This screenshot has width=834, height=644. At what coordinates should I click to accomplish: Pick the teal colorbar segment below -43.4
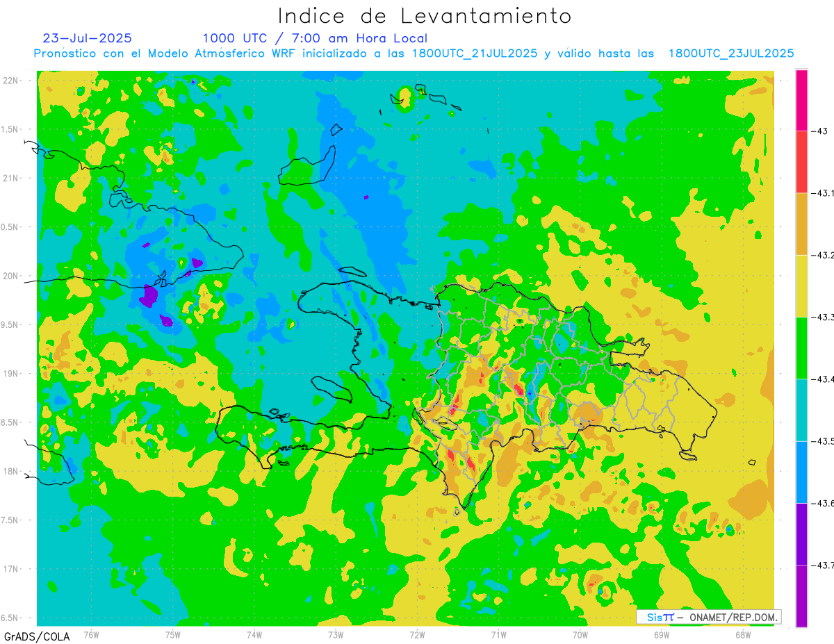801,410
